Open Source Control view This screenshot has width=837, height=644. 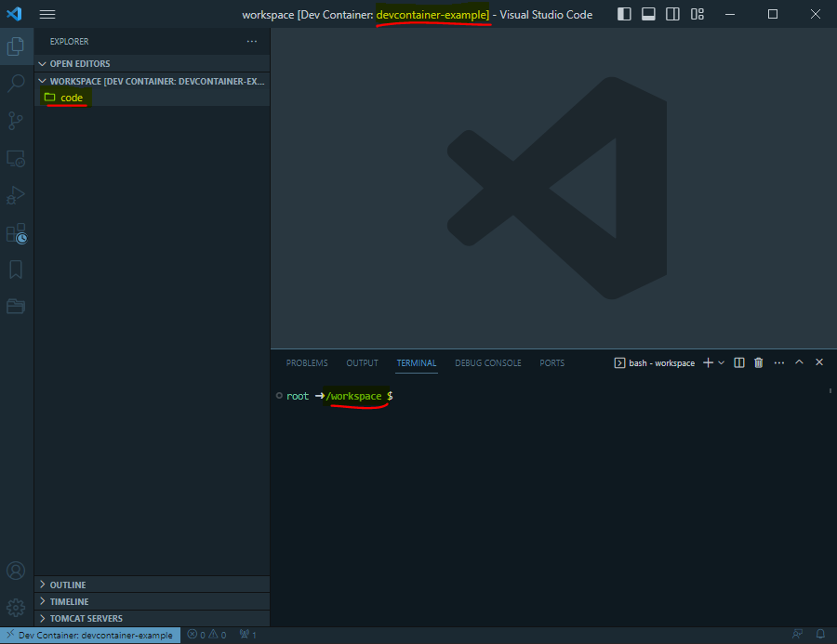point(16,121)
